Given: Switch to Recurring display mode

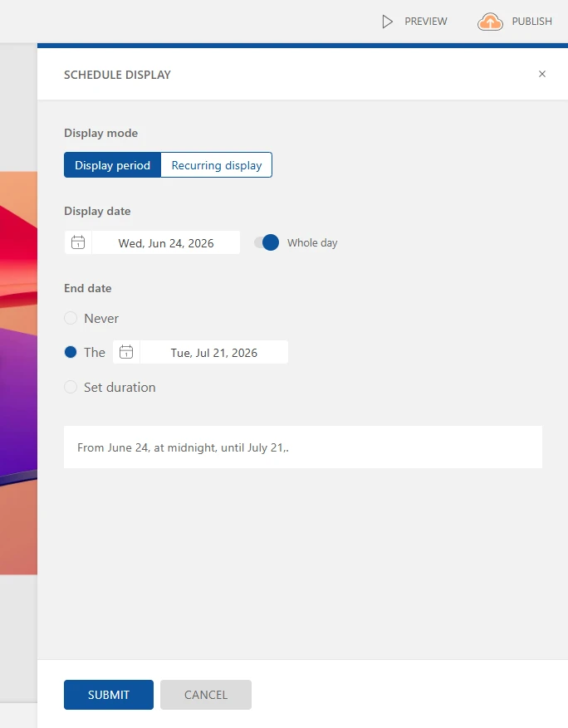Looking at the screenshot, I should point(216,165).
